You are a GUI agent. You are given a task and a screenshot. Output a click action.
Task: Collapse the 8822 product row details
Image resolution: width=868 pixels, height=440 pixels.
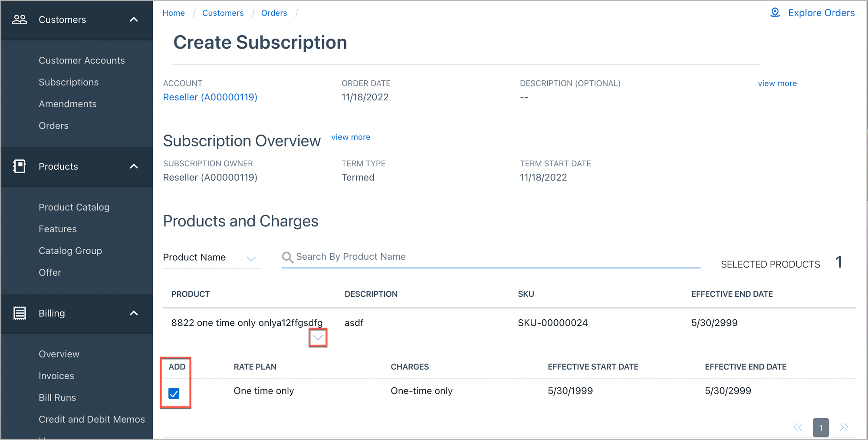317,337
